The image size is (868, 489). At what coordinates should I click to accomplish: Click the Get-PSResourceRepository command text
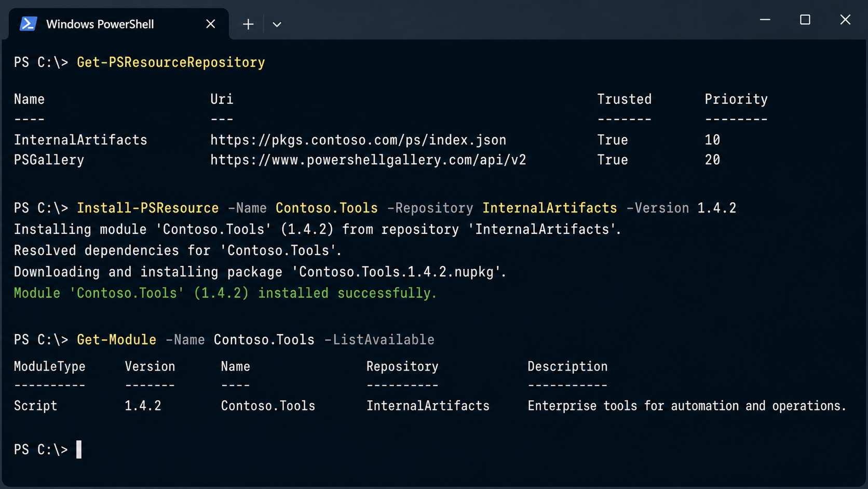171,62
